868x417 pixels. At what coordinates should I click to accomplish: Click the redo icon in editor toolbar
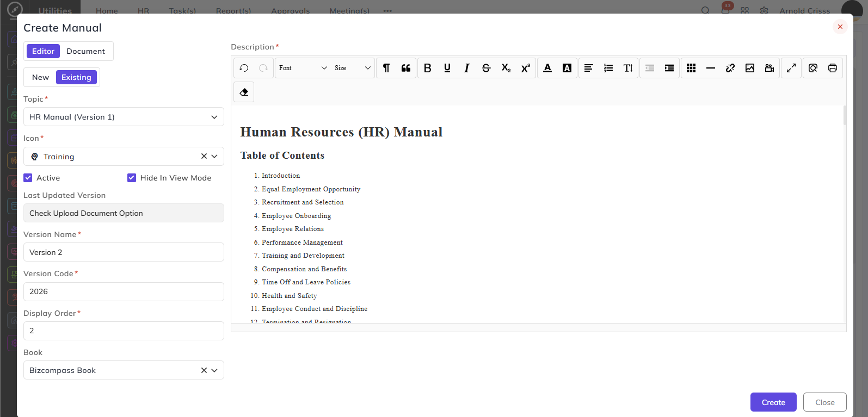pos(263,68)
